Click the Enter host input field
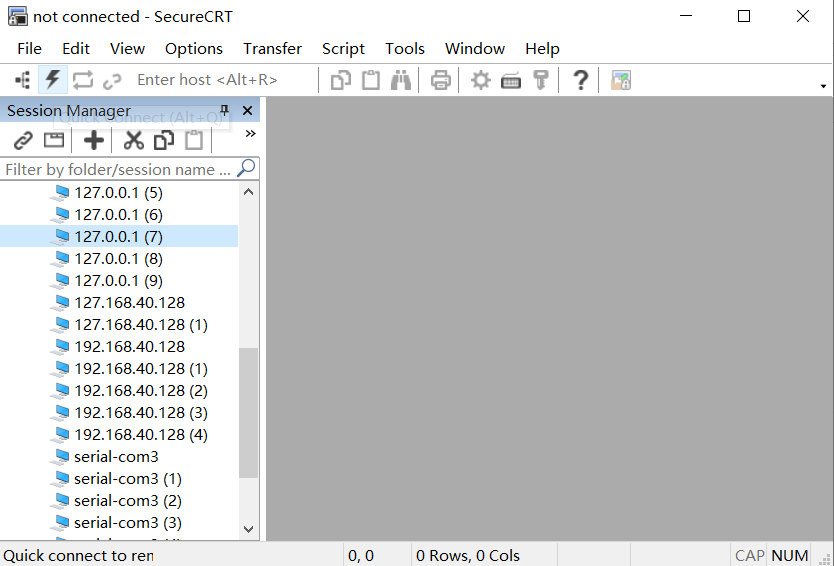Screen dimensions: 834x566 (223, 80)
